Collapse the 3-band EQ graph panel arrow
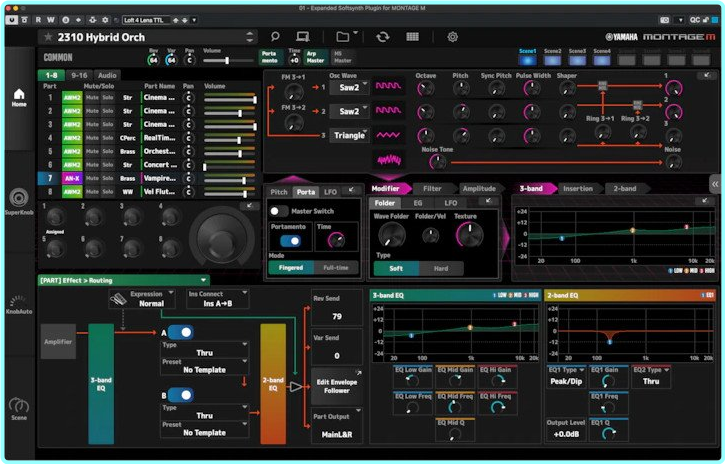Image resolution: width=725 pixels, height=464 pixels. (705, 201)
